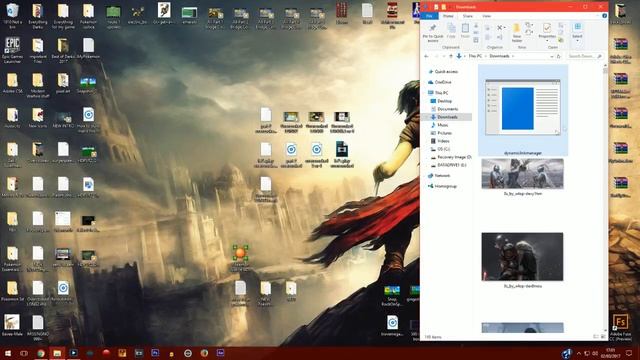Switch to the View ribbon tab
Viewport: 640px width, 360px height.
point(487,16)
